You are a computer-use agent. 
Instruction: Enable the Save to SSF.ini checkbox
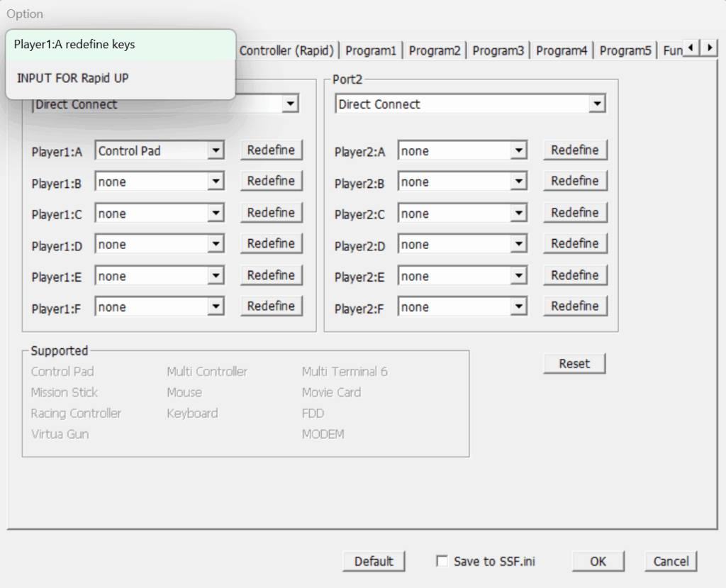[x=442, y=562]
